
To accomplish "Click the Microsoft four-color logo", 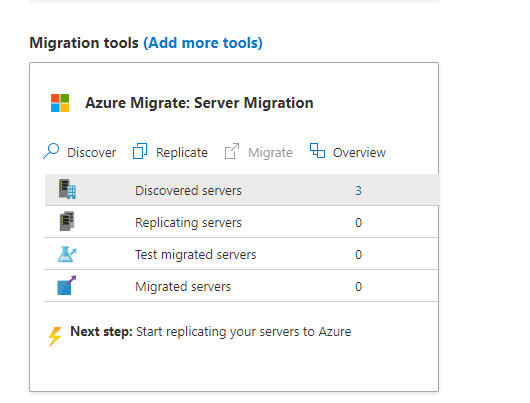I will 60,103.
